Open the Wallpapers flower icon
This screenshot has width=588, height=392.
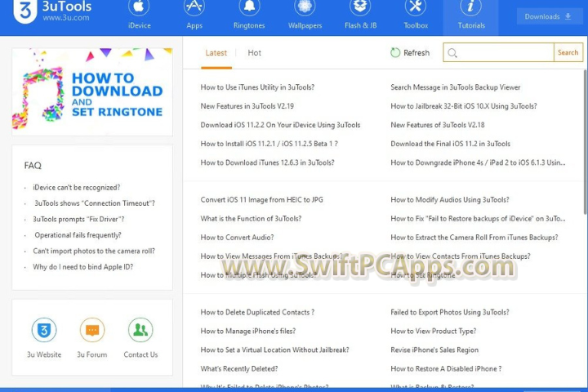pos(305,7)
